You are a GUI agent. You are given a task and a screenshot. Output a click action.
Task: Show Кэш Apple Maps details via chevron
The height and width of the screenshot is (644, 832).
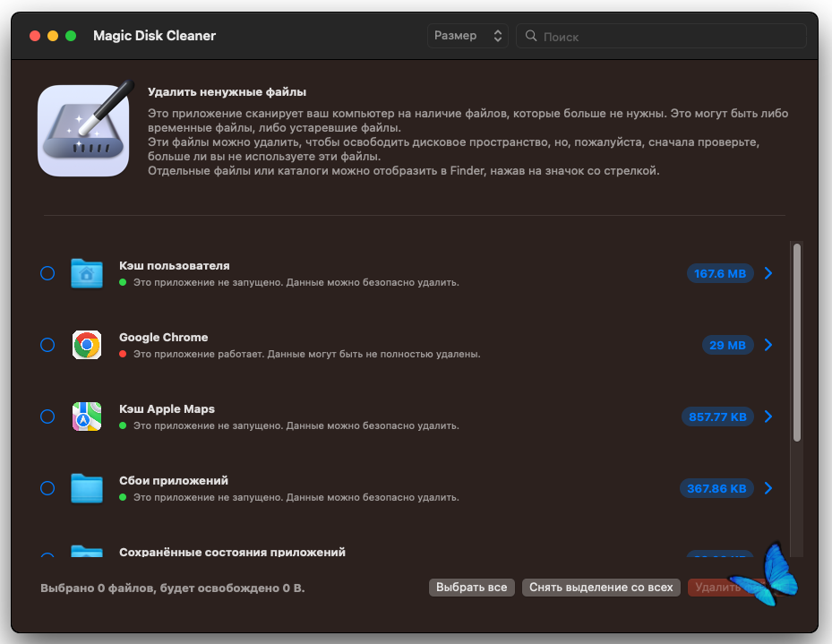pos(768,416)
